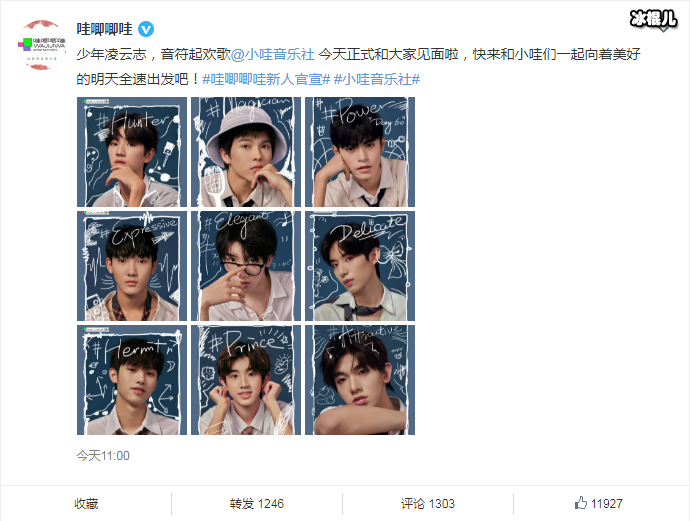Open the #小哇音乐社# hashtag
Image resolution: width=690 pixels, height=521 pixels.
[x=377, y=79]
